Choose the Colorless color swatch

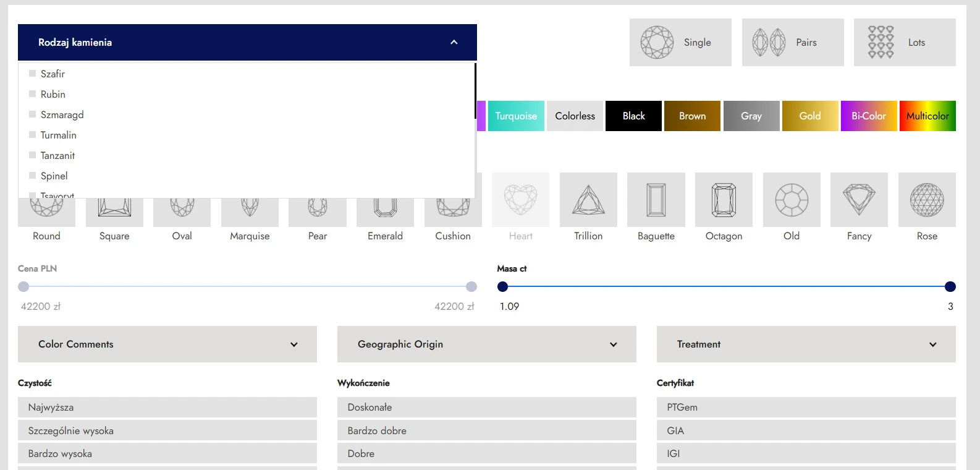575,116
